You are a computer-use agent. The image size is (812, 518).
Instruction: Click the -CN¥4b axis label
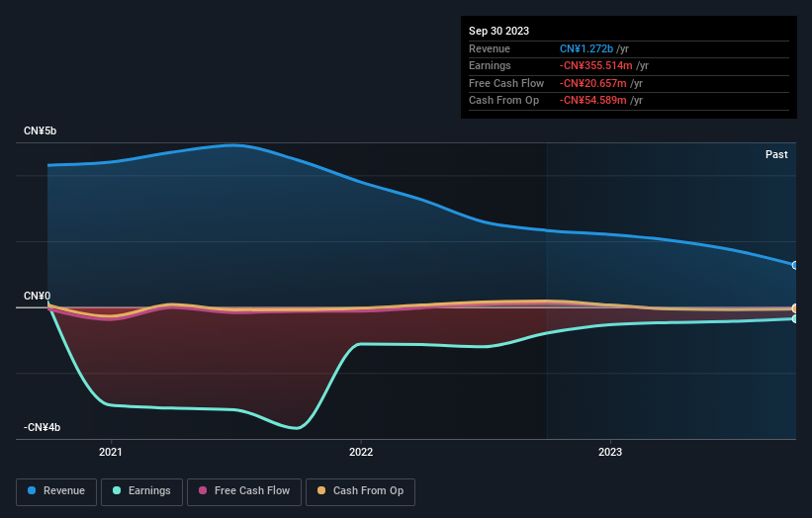coord(42,427)
